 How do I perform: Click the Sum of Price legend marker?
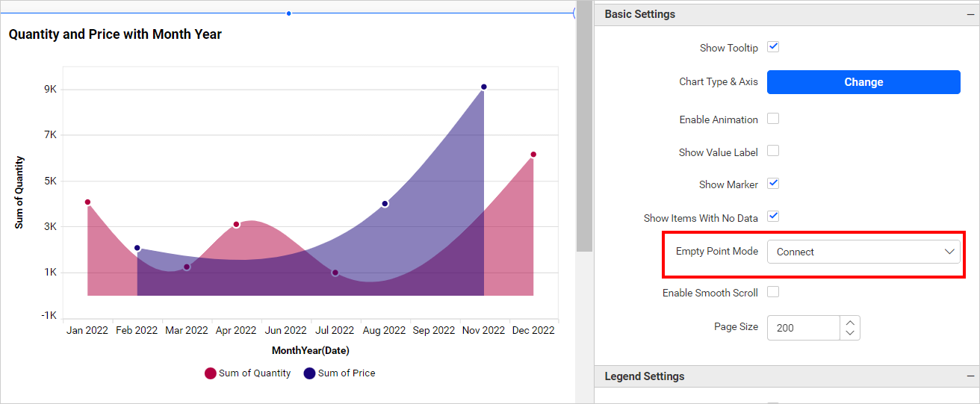coord(309,373)
